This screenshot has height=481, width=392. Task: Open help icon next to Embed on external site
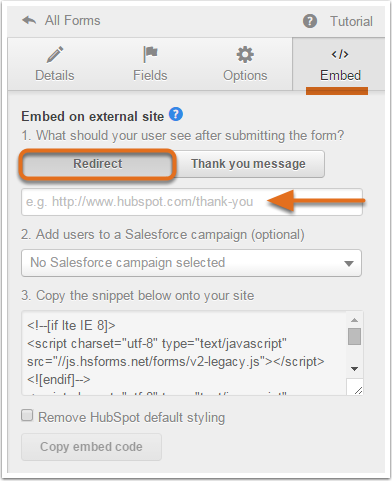(176, 114)
